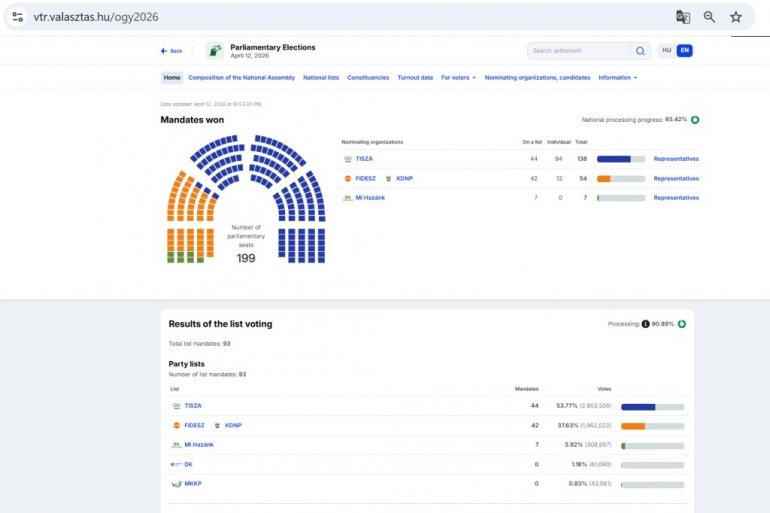The width and height of the screenshot is (770, 513).
Task: Open site information icon in address bar
Action: (x=17, y=17)
